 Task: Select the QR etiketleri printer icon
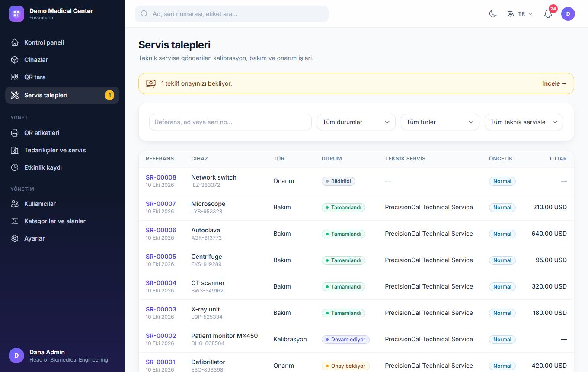click(x=15, y=133)
